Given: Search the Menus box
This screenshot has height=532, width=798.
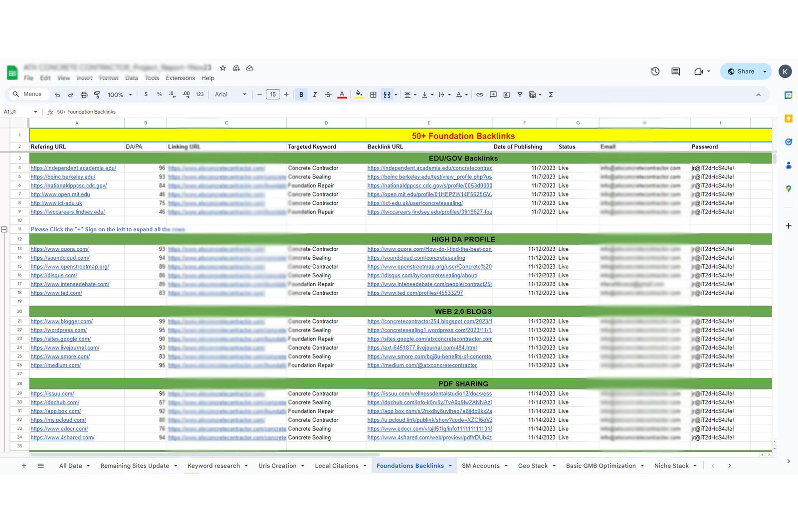Looking at the screenshot, I should pyautogui.click(x=29, y=94).
